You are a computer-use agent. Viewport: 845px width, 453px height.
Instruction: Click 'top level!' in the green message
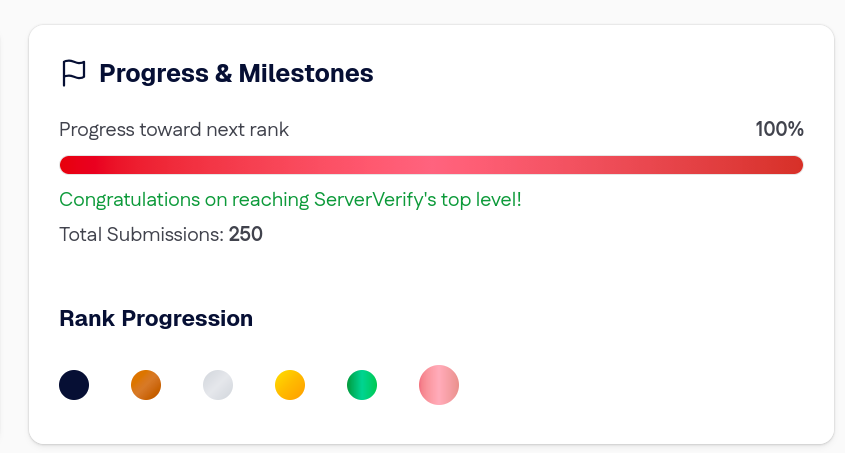pyautogui.click(x=481, y=200)
